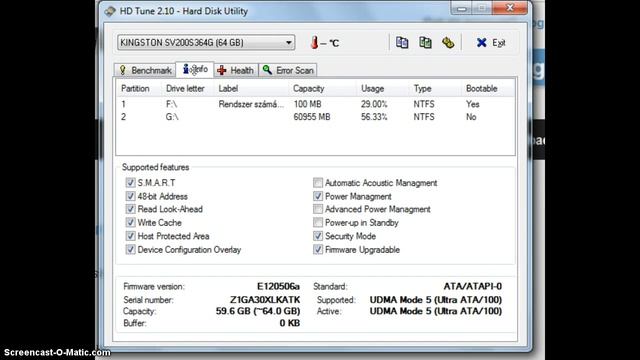
Task: Toggle Advanced Power Managment checkbox
Action: [318, 209]
